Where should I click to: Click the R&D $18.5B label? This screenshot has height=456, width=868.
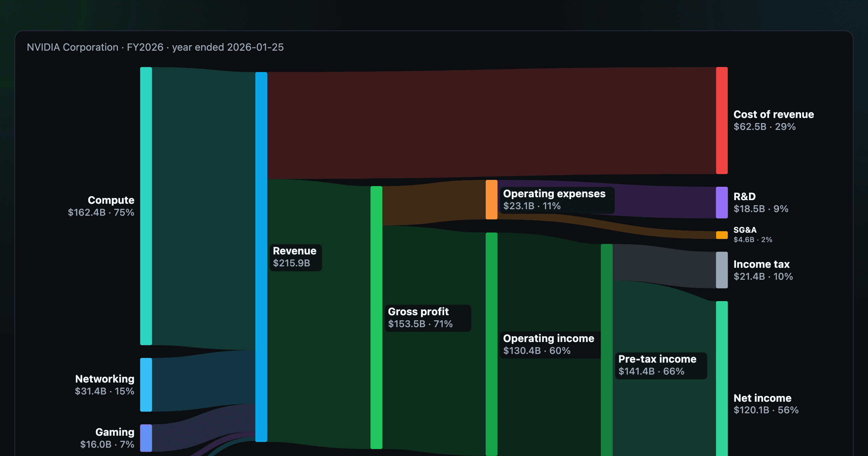pyautogui.click(x=761, y=203)
